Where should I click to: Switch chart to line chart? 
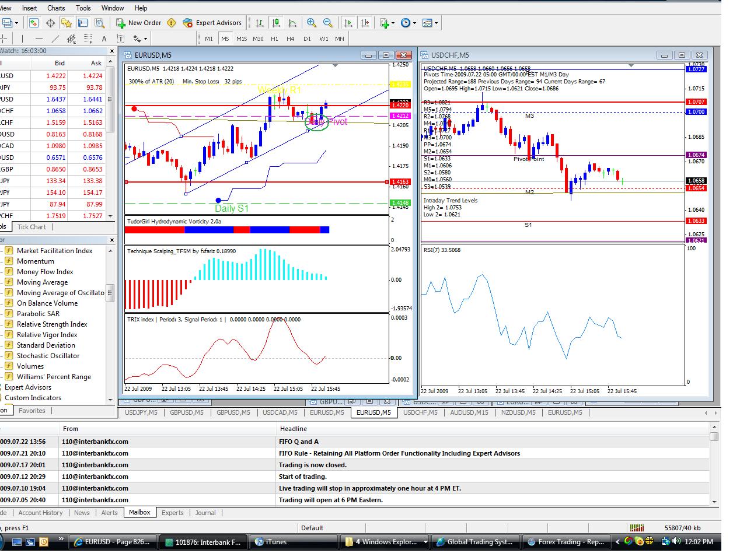292,23
